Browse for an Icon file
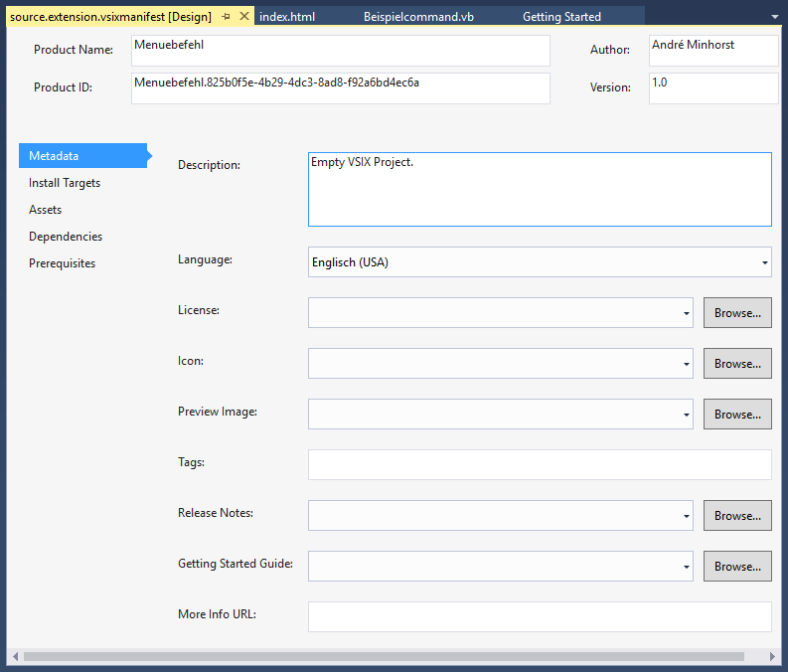The image size is (788, 672). pos(737,364)
